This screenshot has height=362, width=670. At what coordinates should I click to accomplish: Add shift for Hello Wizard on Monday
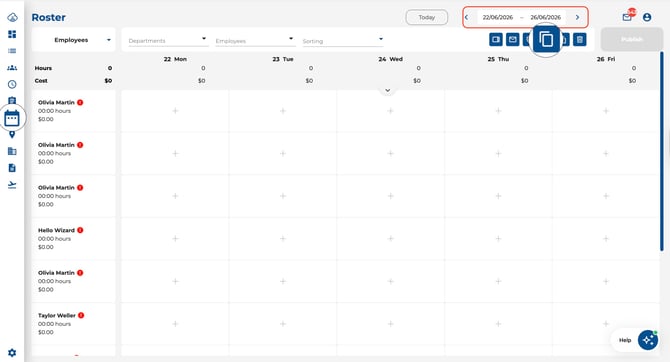point(175,238)
